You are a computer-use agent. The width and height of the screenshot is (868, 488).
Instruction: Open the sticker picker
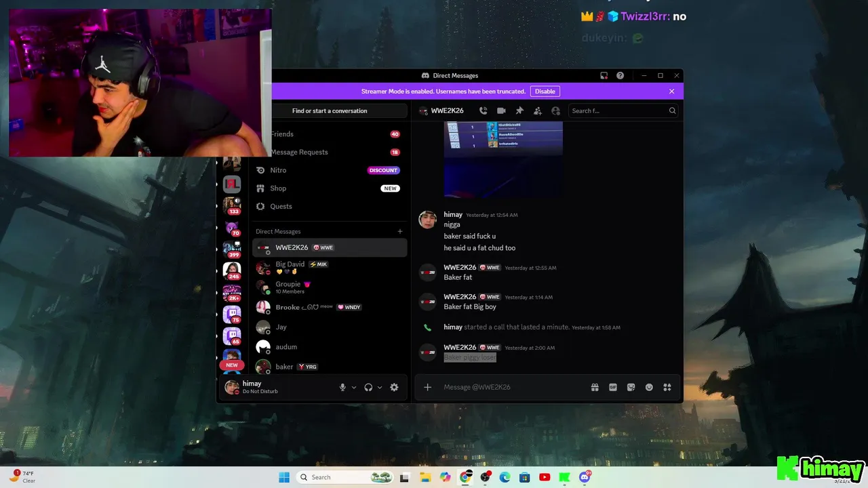[x=631, y=387]
